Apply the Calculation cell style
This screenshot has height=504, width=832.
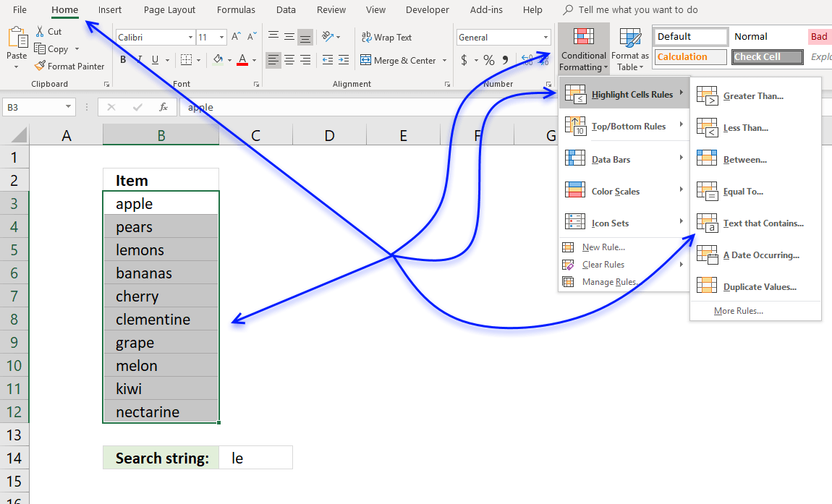click(x=690, y=57)
